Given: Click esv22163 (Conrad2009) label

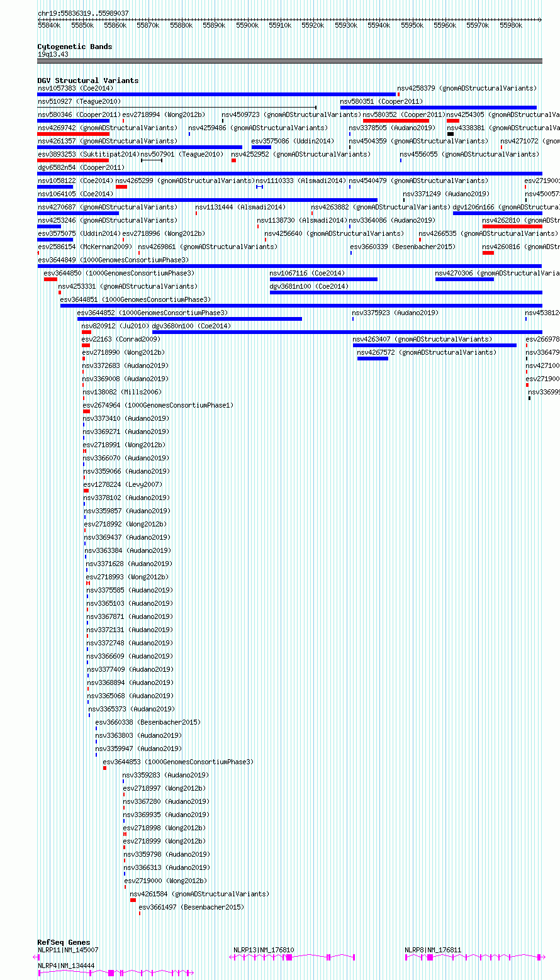Looking at the screenshot, I should [121, 339].
